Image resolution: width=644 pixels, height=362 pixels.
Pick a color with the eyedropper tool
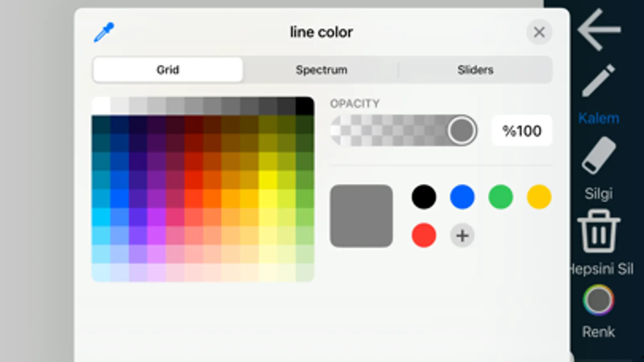click(x=104, y=32)
